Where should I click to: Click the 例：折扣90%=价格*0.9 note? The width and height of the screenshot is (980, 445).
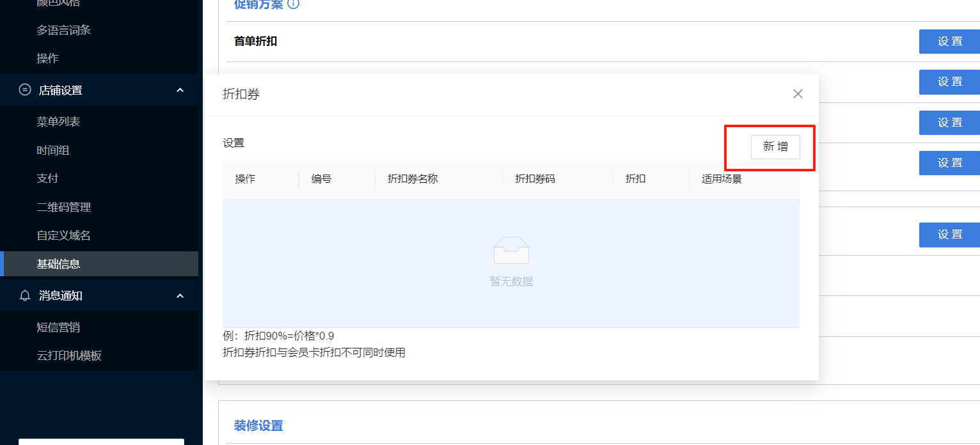click(278, 336)
